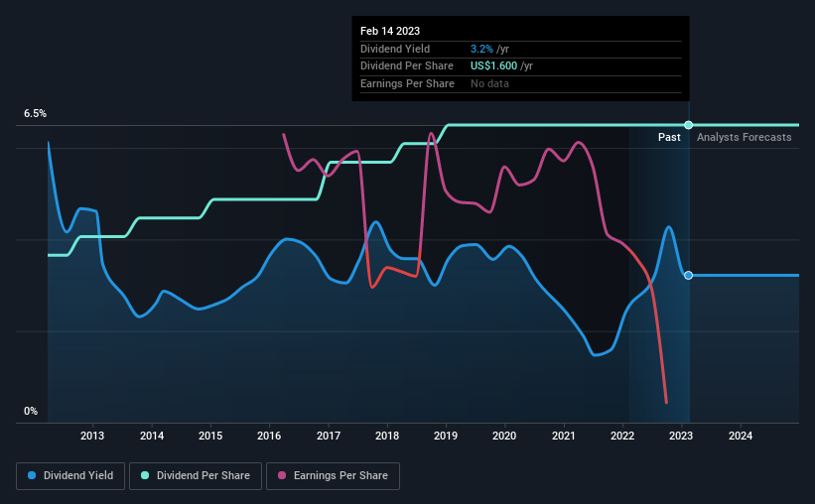This screenshot has height=504, width=815.
Task: Click the 2017 x-axis label
Action: (329, 436)
